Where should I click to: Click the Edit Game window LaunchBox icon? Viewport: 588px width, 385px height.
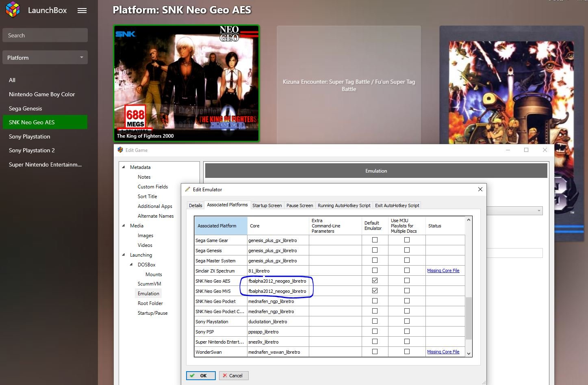pos(120,150)
